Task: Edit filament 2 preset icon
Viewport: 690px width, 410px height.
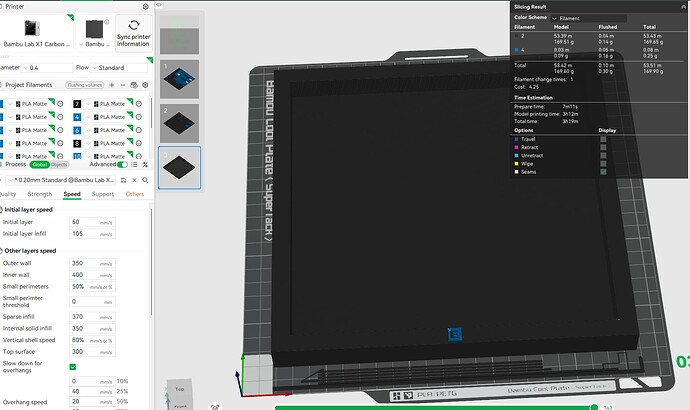Action: 139,104
